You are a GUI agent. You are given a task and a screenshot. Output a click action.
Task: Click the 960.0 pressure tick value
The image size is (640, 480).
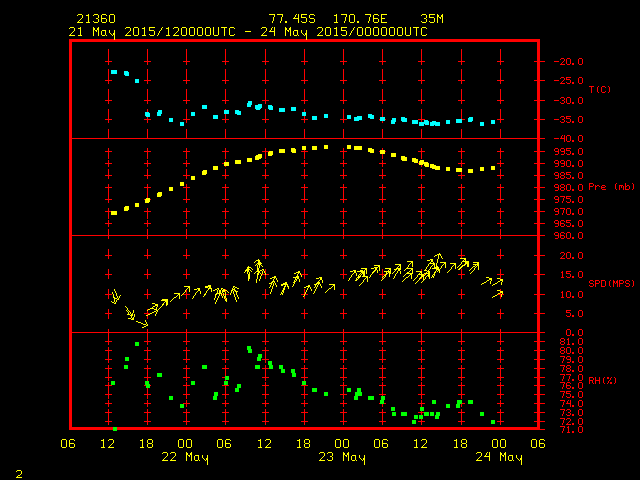569,236
